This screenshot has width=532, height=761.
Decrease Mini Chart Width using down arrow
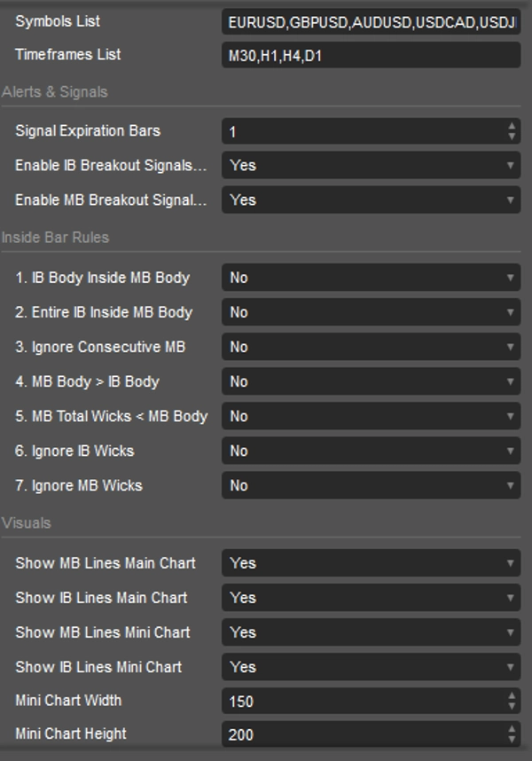coord(512,705)
